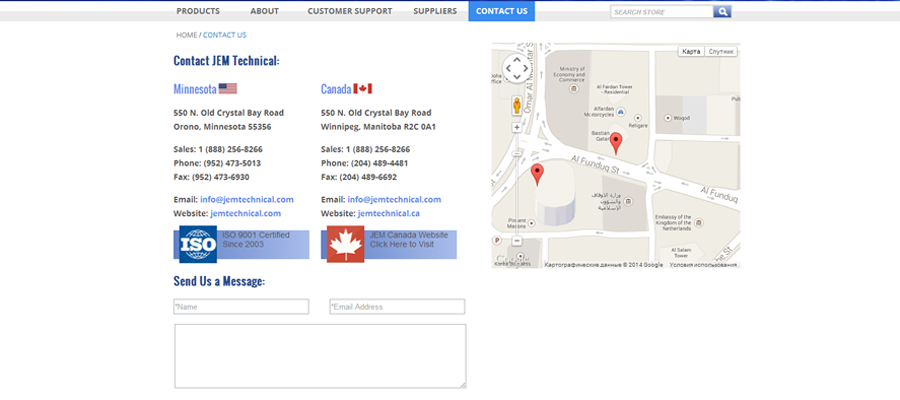Open the Customer Support menu
The height and width of the screenshot is (400, 900).
[x=349, y=11]
